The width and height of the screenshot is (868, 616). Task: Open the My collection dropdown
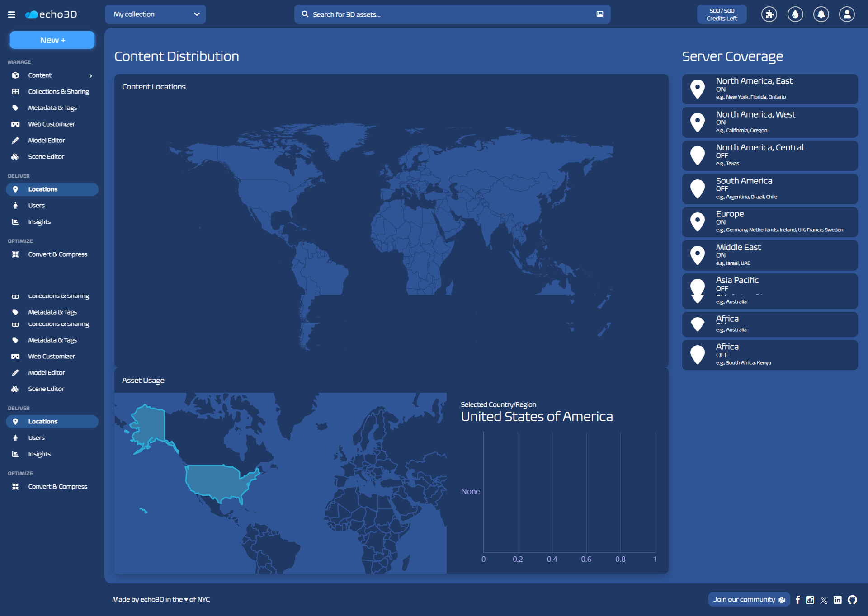(x=156, y=14)
